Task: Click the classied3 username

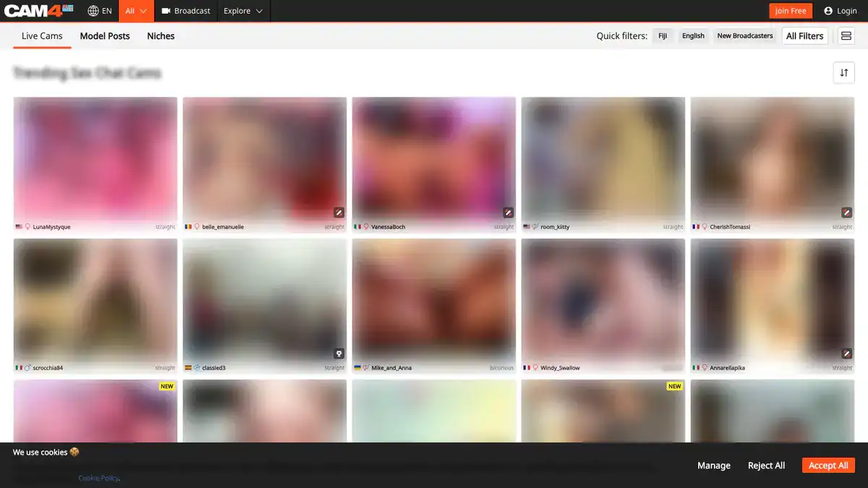Action: pyautogui.click(x=214, y=368)
